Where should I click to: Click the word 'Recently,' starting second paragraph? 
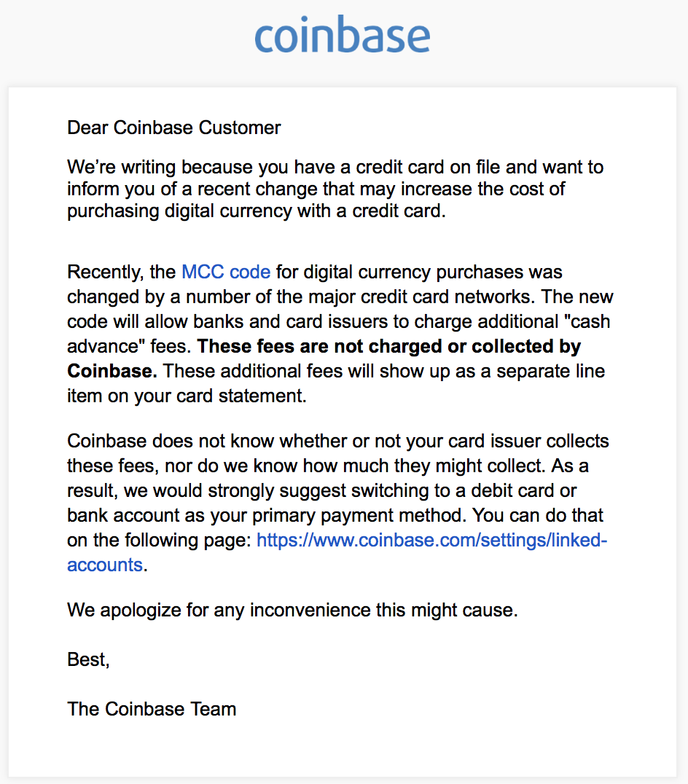(x=106, y=272)
